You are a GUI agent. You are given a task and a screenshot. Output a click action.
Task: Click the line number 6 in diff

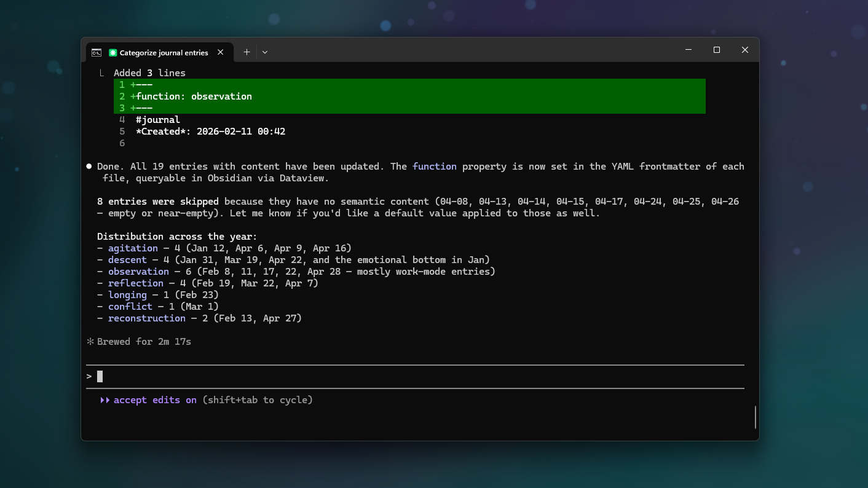point(122,143)
